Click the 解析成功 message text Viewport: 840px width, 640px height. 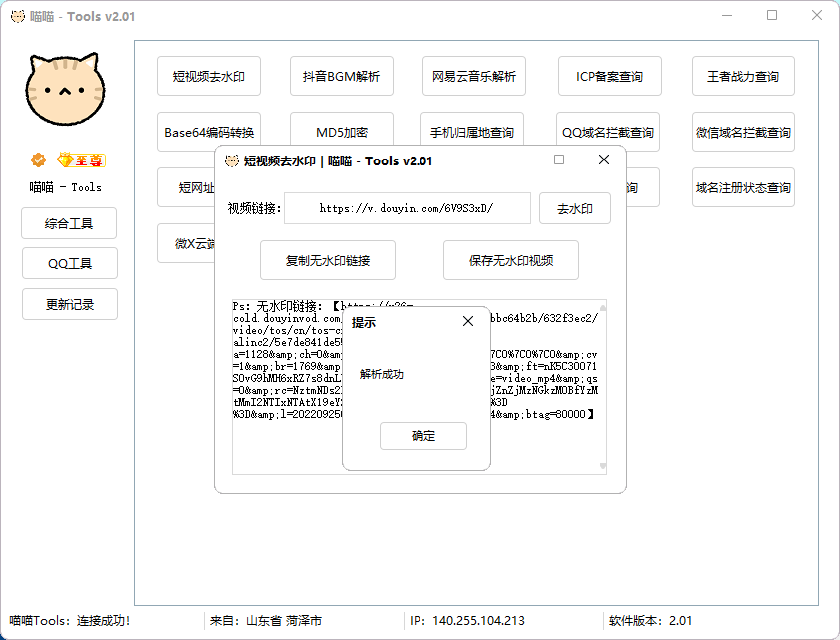[382, 374]
